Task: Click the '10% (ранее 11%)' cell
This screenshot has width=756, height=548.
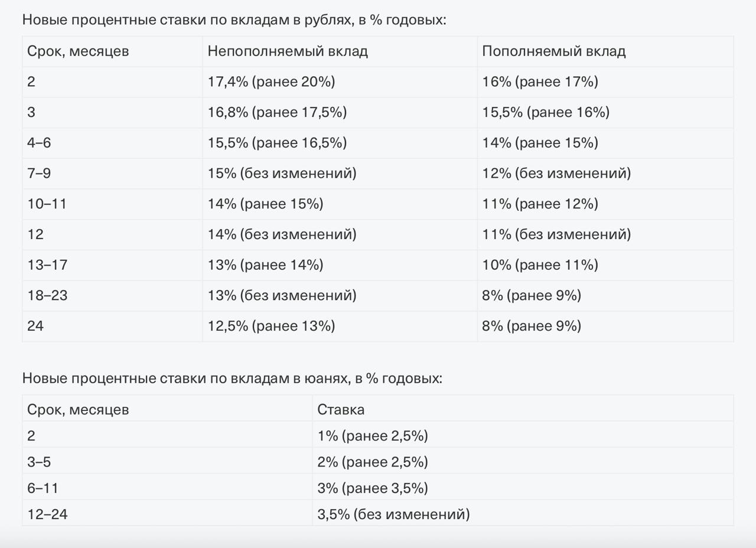Action: (x=540, y=265)
